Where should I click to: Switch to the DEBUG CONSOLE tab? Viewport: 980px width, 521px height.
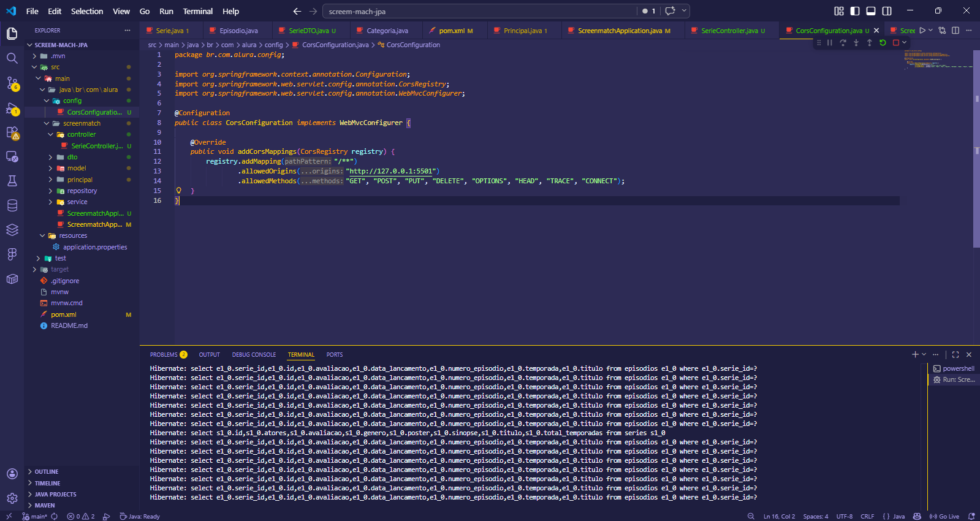(x=254, y=355)
